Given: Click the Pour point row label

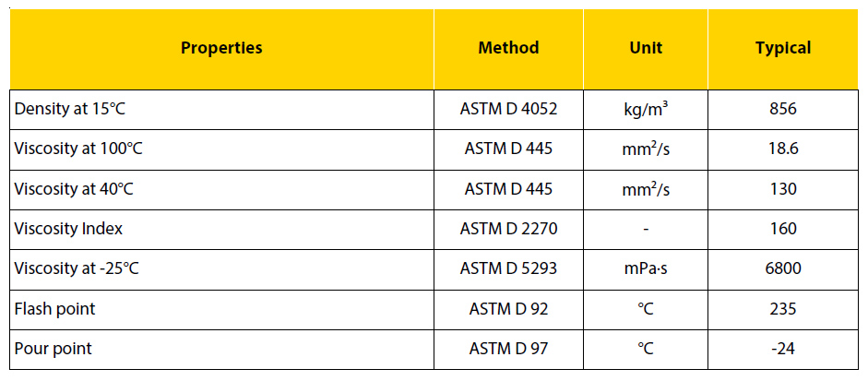Looking at the screenshot, I should pyautogui.click(x=54, y=350).
